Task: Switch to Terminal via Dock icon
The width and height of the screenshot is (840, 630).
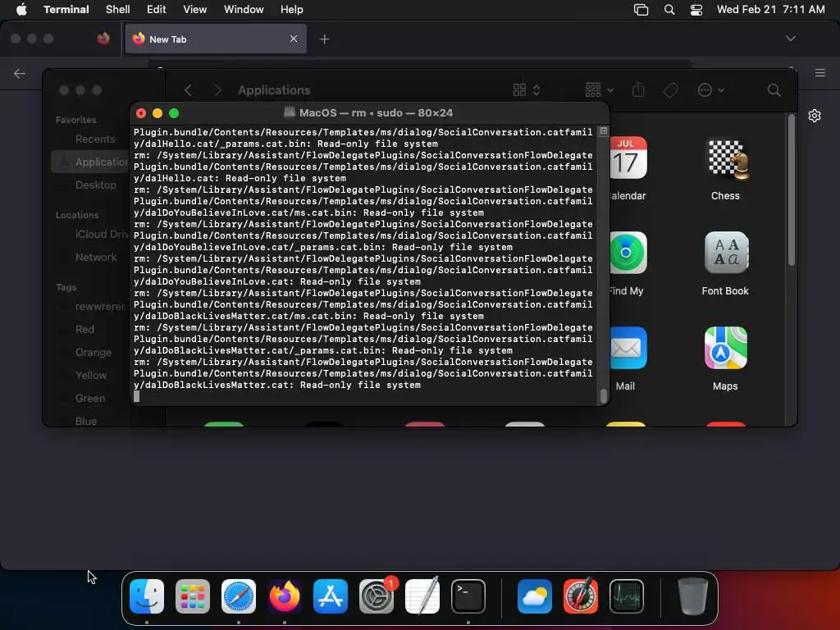Action: [x=468, y=596]
